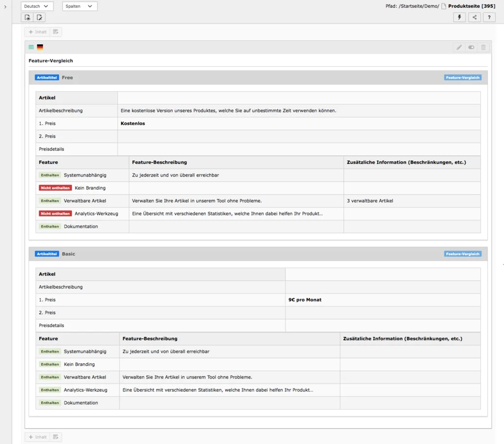The image size is (504, 444).
Task: Open the Deutsch language dropdown
Action: tap(36, 6)
